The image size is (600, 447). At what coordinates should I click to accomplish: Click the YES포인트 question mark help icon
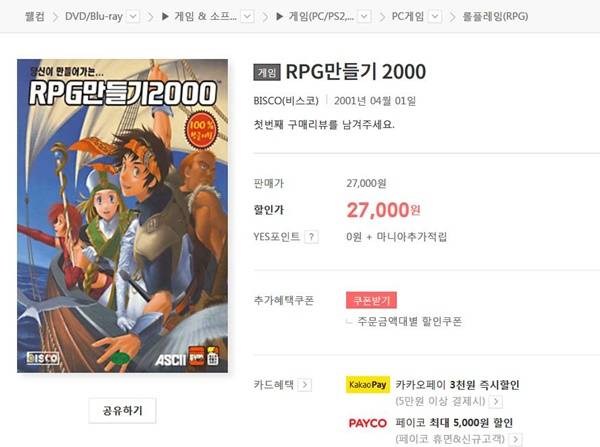pyautogui.click(x=311, y=237)
